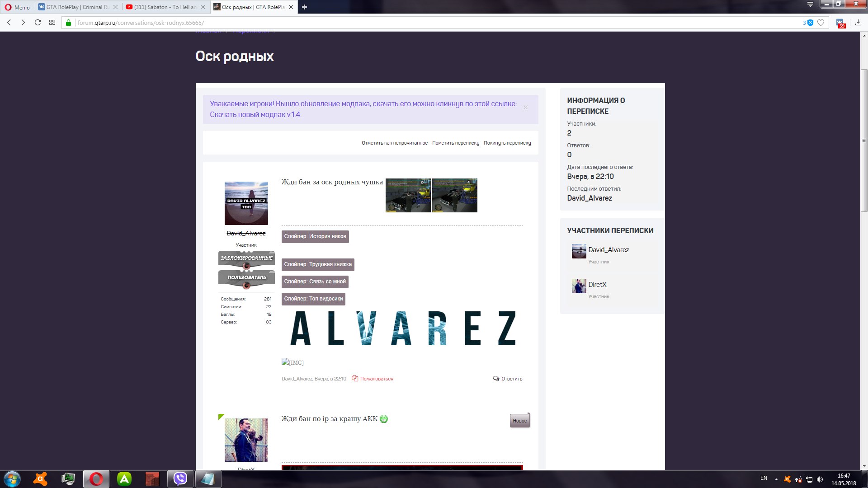The width and height of the screenshot is (868, 488).
Task: Expand spoiler История ников
Action: pos(315,236)
